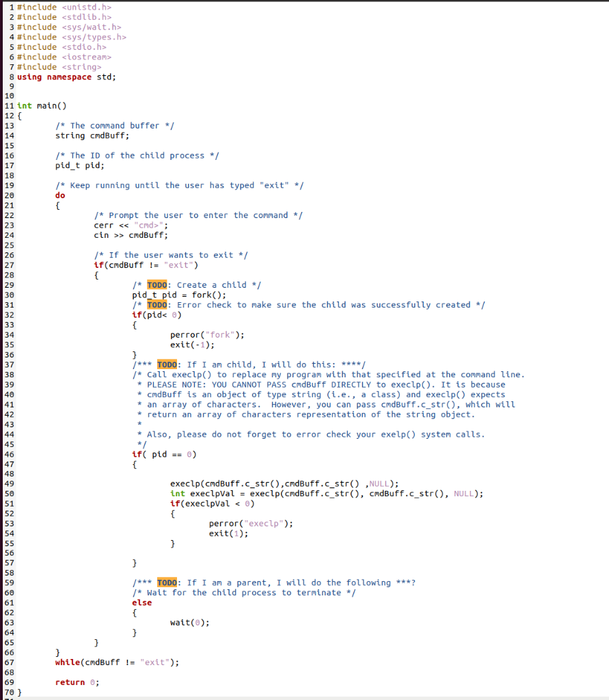Click the red "else" keyword

[x=142, y=603]
